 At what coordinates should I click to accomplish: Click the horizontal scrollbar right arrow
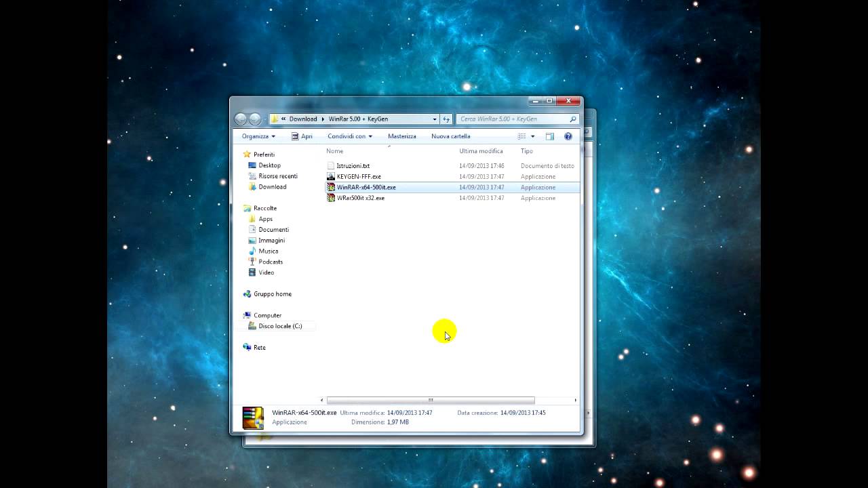(576, 401)
